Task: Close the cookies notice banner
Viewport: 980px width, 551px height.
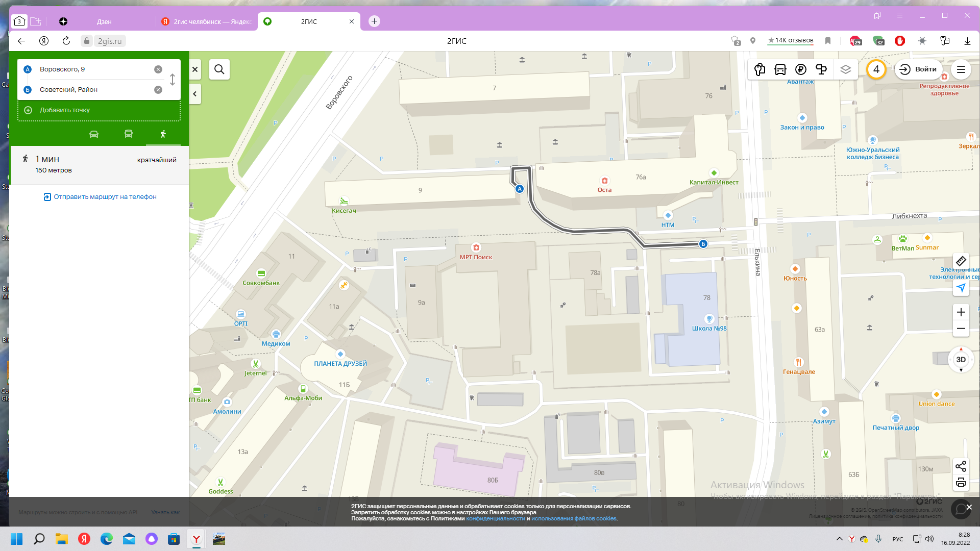Action: click(x=969, y=507)
